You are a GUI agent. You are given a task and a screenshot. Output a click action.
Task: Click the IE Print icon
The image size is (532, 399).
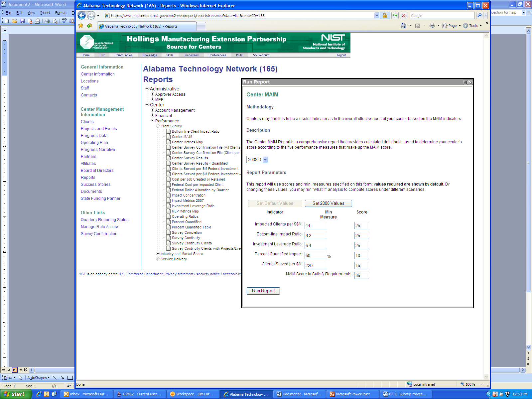432,26
